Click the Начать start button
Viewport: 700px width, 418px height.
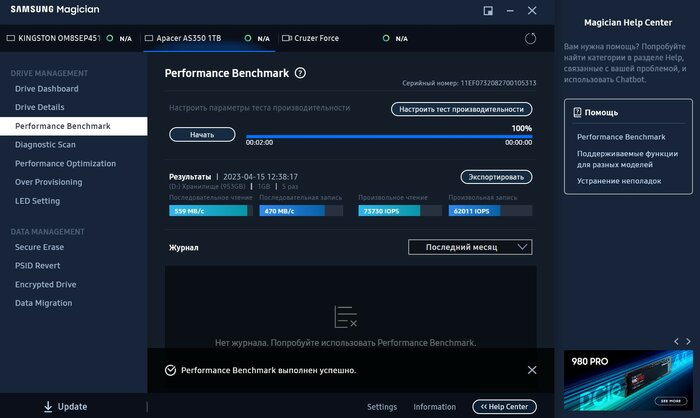coord(202,134)
